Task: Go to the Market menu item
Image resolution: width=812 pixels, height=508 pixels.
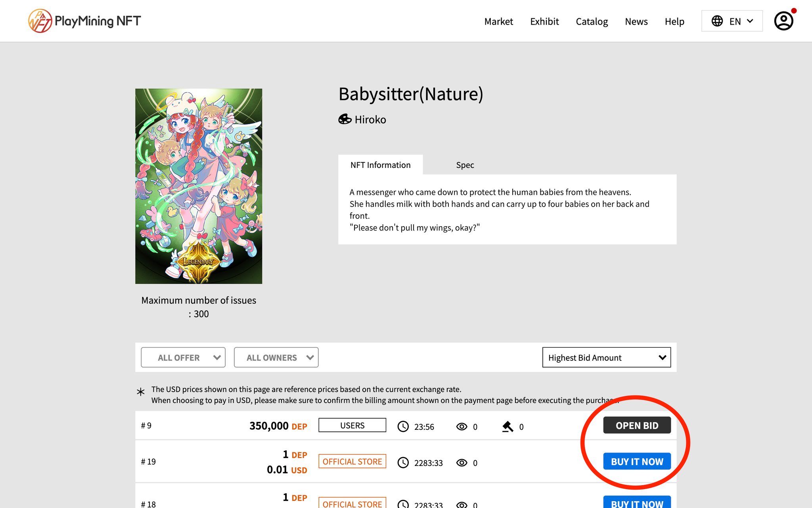Action: 498,21
